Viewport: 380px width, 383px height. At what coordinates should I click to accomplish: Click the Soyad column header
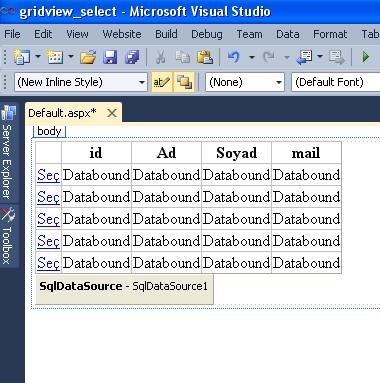coord(236,153)
